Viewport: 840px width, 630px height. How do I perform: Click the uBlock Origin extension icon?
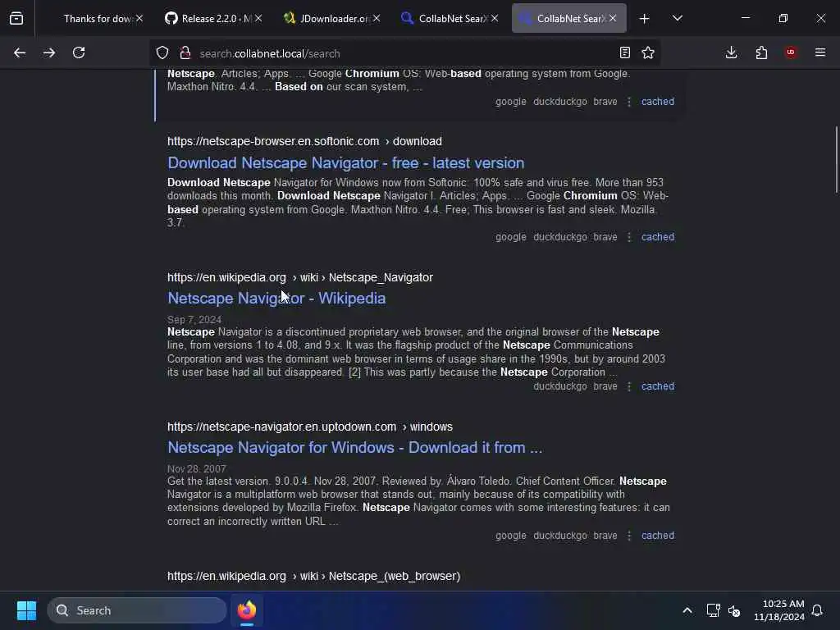click(791, 52)
